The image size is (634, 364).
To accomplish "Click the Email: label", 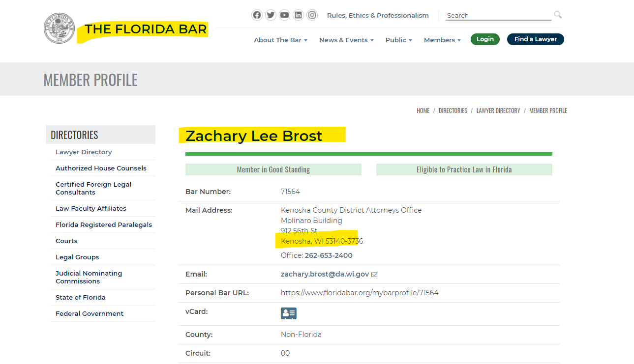I will tap(196, 274).
